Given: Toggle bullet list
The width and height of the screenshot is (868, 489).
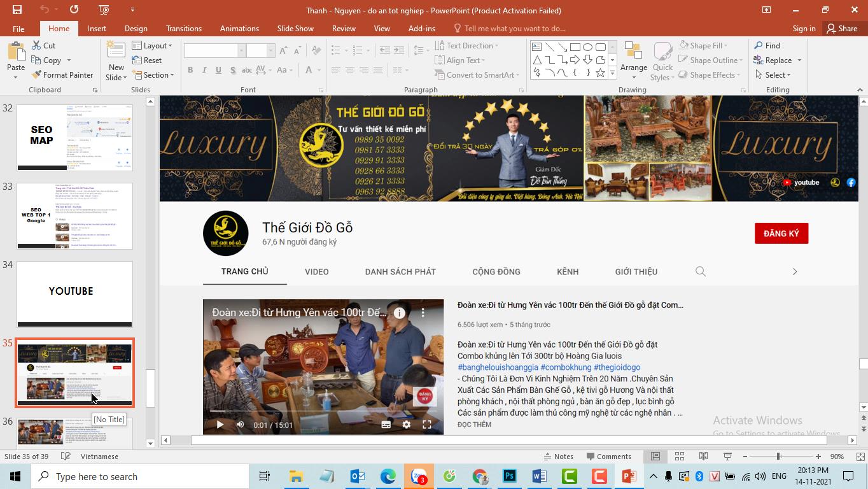Looking at the screenshot, I should [x=337, y=50].
